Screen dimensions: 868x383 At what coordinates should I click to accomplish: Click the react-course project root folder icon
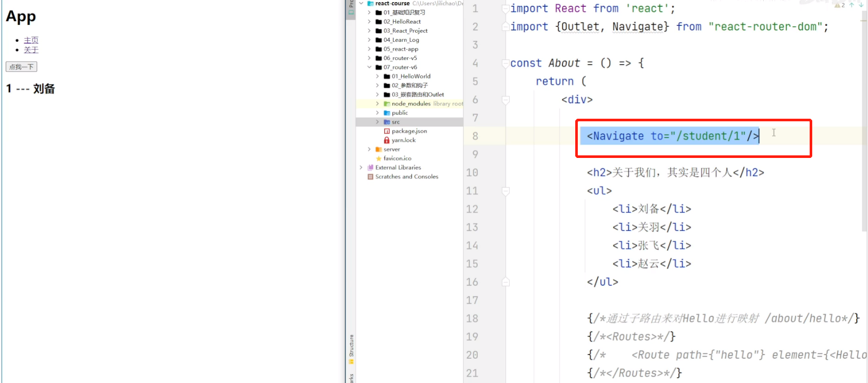click(x=370, y=3)
